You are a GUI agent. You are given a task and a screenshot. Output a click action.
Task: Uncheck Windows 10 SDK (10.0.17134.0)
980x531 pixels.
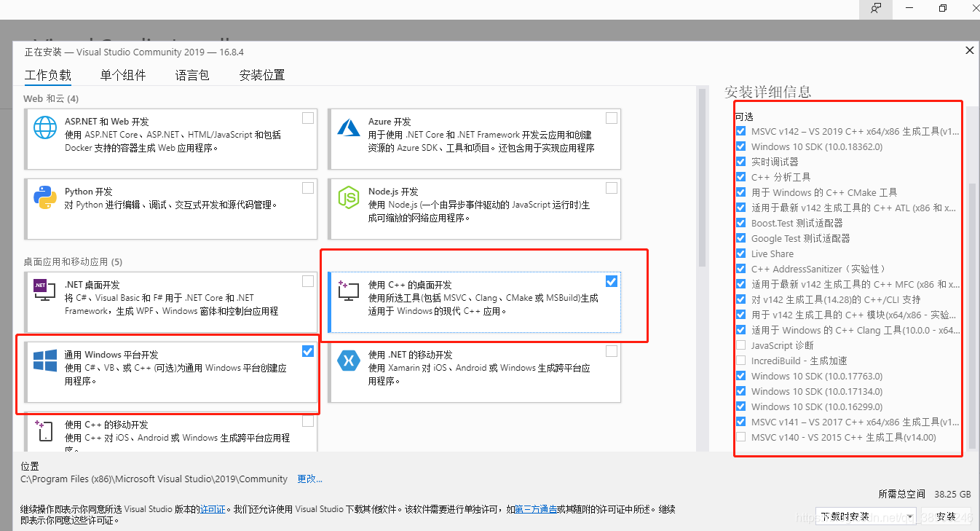[x=741, y=391]
